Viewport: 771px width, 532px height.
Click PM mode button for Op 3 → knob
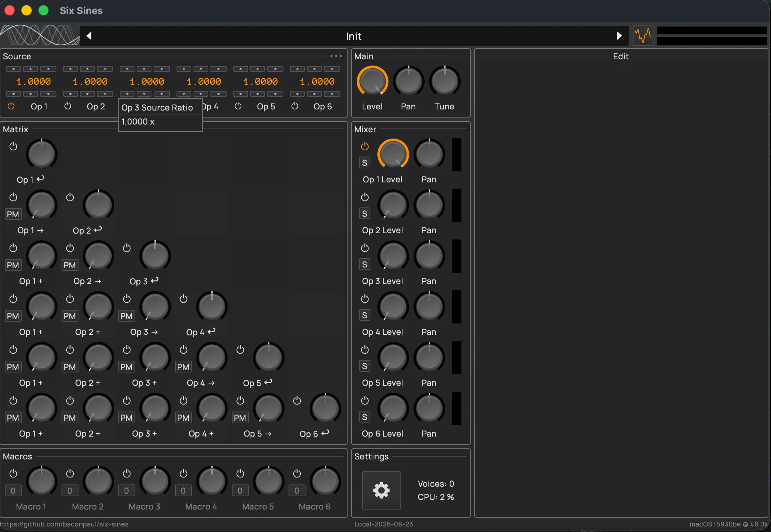pyautogui.click(x=126, y=316)
